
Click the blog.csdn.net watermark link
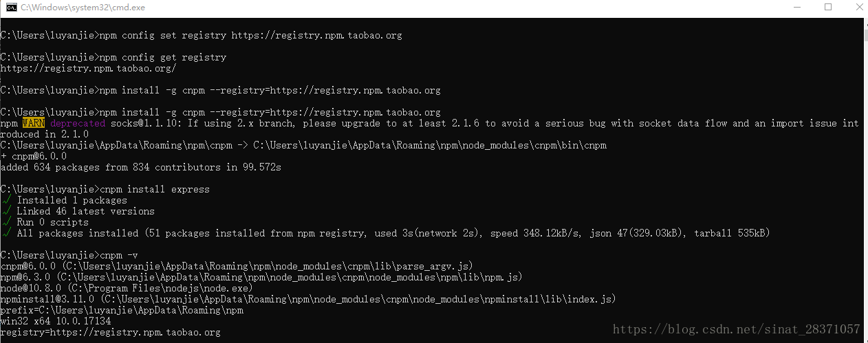click(736, 330)
